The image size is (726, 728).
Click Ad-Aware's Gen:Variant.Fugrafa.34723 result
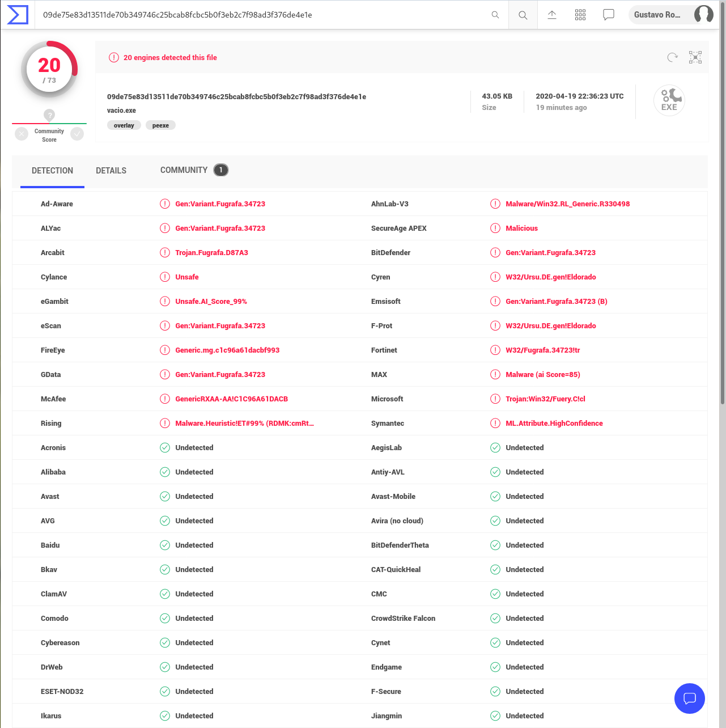(220, 204)
